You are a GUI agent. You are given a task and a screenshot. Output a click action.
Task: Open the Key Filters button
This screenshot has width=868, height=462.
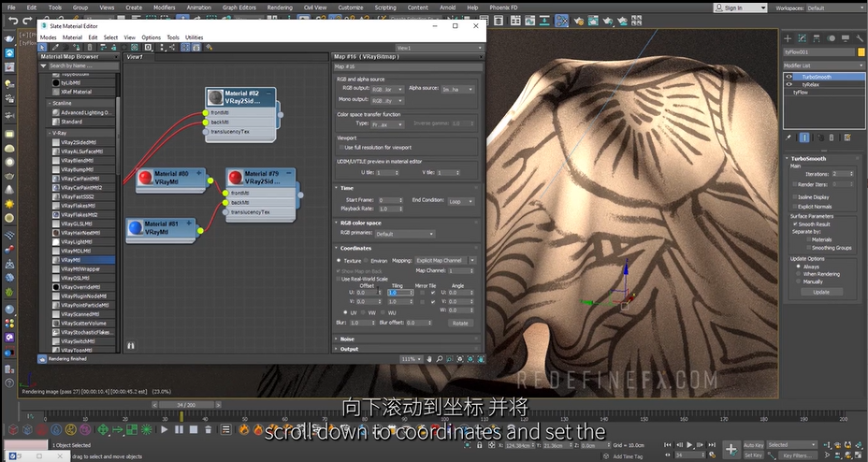point(797,455)
